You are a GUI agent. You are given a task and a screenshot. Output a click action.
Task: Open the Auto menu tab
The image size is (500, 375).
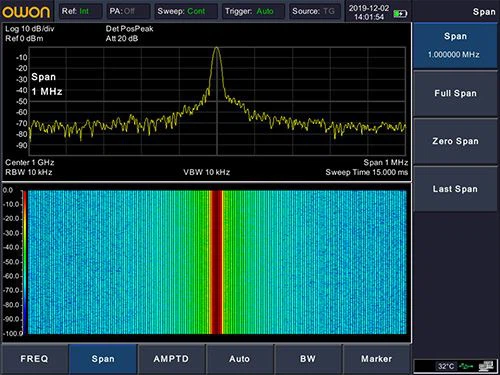pyautogui.click(x=239, y=359)
